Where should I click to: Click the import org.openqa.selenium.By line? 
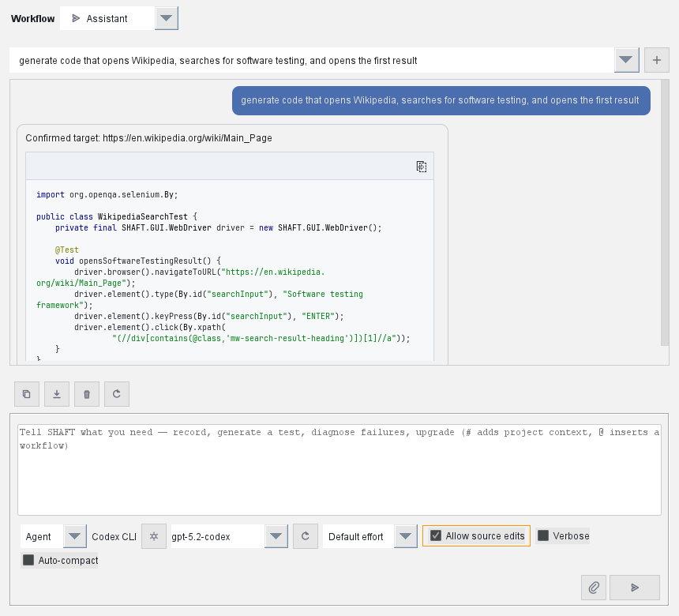tap(107, 194)
